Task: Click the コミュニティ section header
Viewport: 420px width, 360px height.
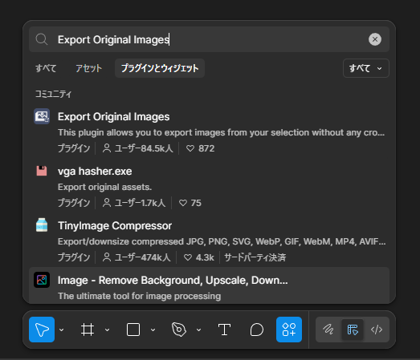Action: pos(53,94)
